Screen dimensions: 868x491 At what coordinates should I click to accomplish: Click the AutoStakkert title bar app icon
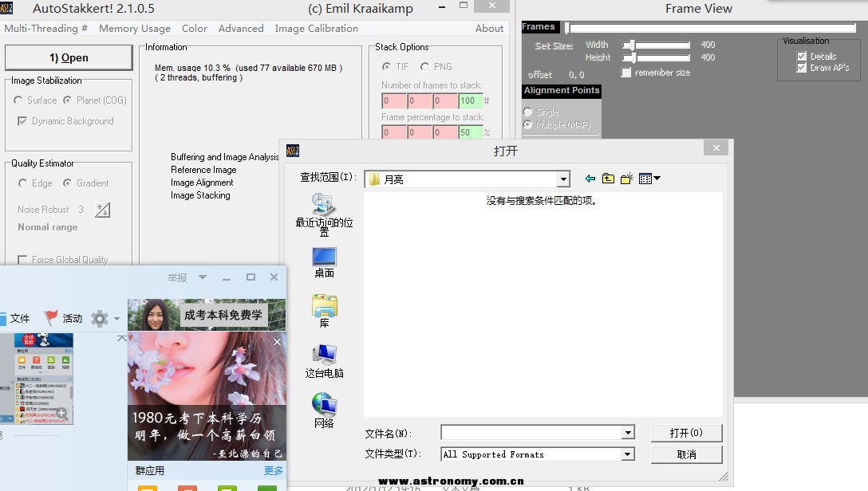click(6, 8)
